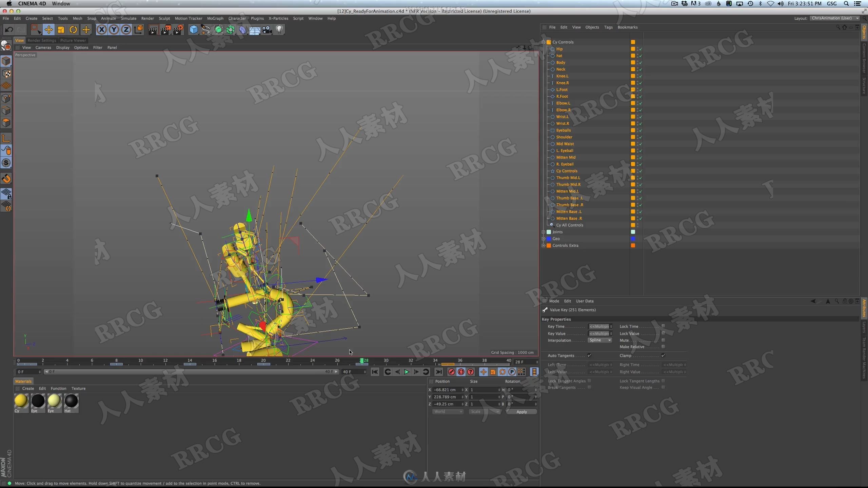Viewport: 868px width, 488px height.
Task: Click the Record Active Objects button
Action: [451, 372]
